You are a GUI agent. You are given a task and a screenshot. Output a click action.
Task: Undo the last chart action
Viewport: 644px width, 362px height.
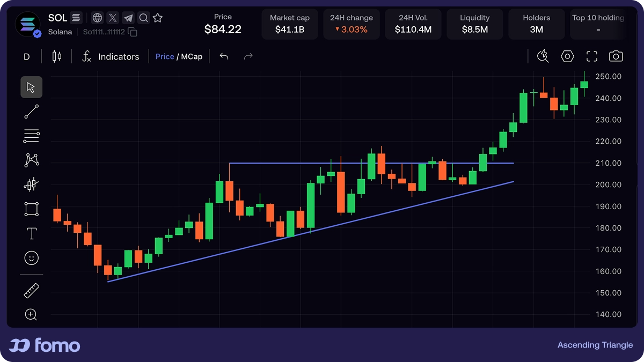pos(224,56)
